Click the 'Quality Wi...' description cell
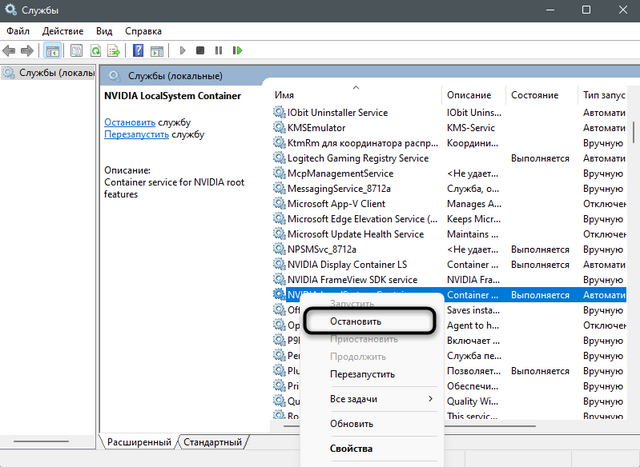Screen dimensions: 640x467 [x=472, y=401]
